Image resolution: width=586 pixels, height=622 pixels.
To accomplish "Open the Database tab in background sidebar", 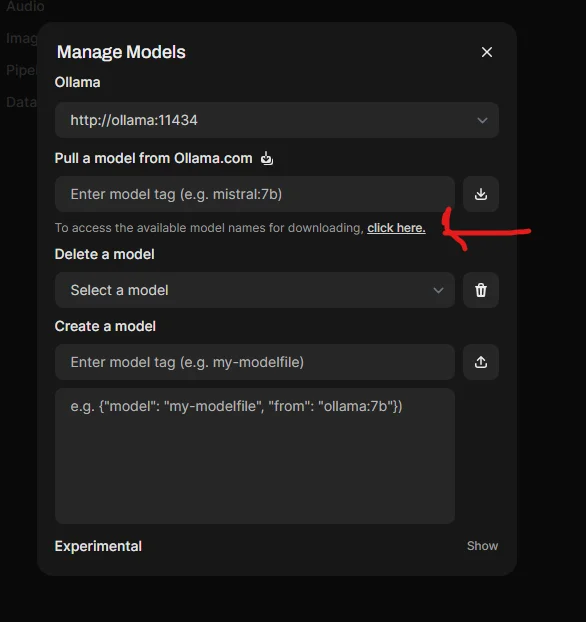I will click(21, 102).
